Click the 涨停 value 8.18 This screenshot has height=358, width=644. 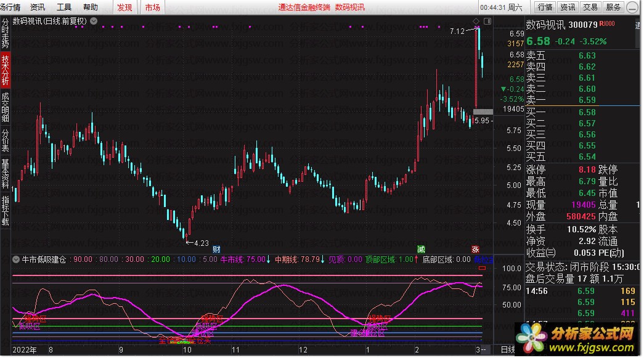(x=587, y=169)
